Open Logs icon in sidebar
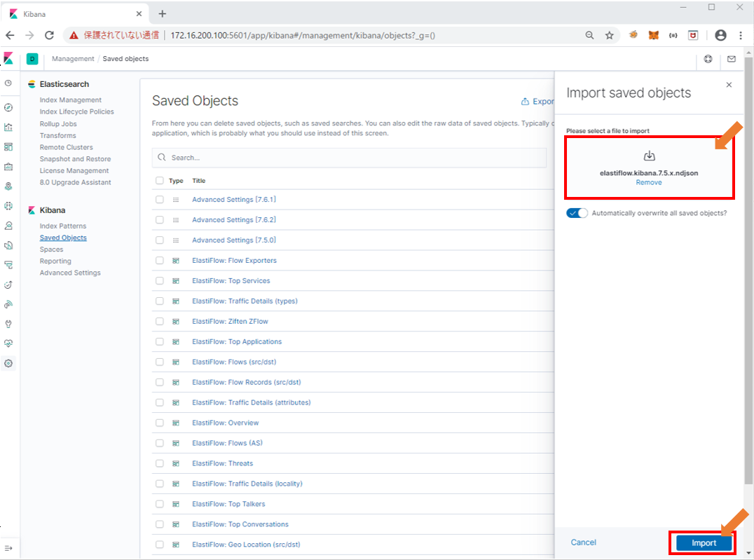Viewport: 754px width, 560px height. tap(8, 245)
